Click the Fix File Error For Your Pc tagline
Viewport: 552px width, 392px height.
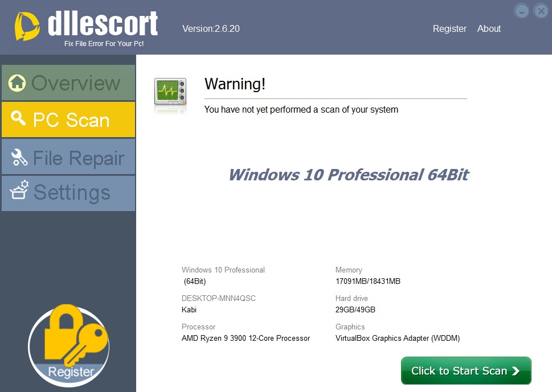pyautogui.click(x=104, y=44)
